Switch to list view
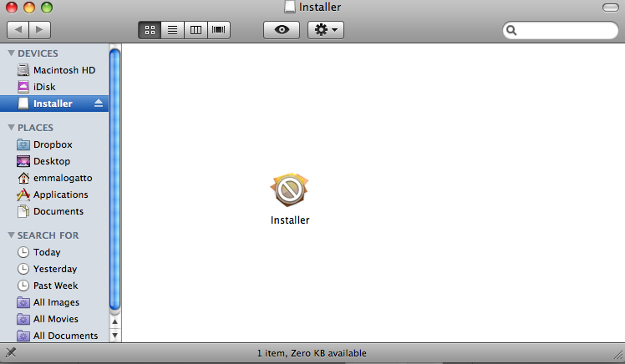The image size is (625, 364). [x=173, y=30]
